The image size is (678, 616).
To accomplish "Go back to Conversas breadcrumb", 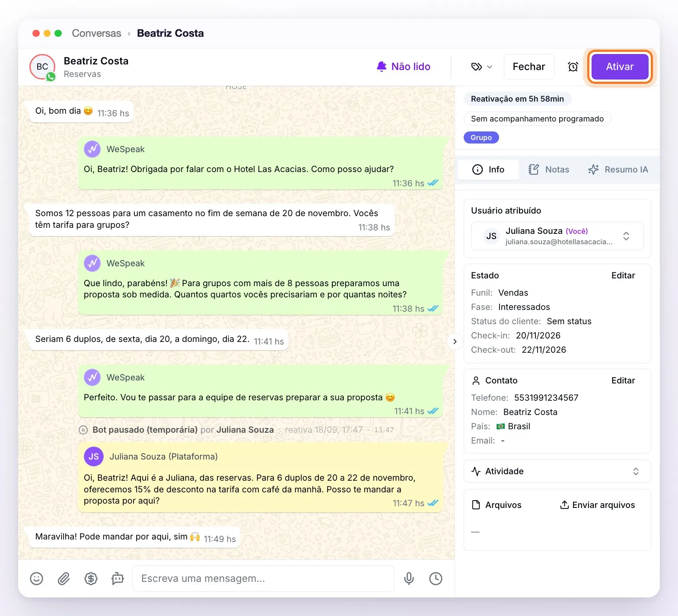I will click(x=96, y=33).
